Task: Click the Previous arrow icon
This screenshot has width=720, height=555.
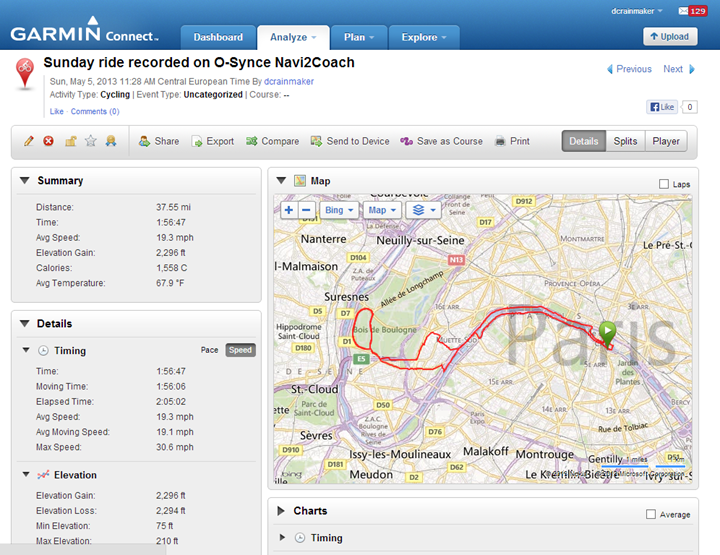Action: coord(610,69)
